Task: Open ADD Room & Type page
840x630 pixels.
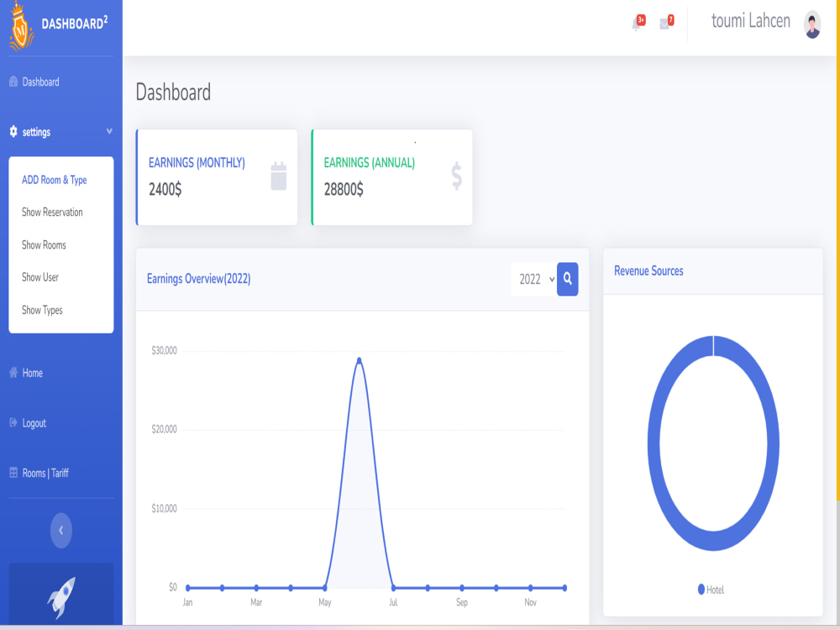Action: pyautogui.click(x=54, y=180)
